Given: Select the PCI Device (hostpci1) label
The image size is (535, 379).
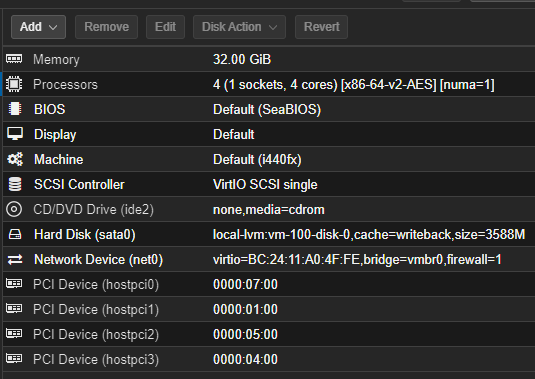Looking at the screenshot, I should 96,309.
